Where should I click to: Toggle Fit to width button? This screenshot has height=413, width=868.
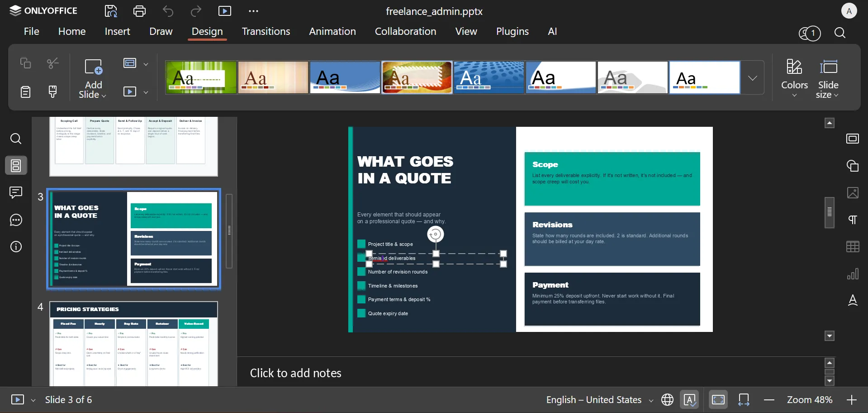744,400
